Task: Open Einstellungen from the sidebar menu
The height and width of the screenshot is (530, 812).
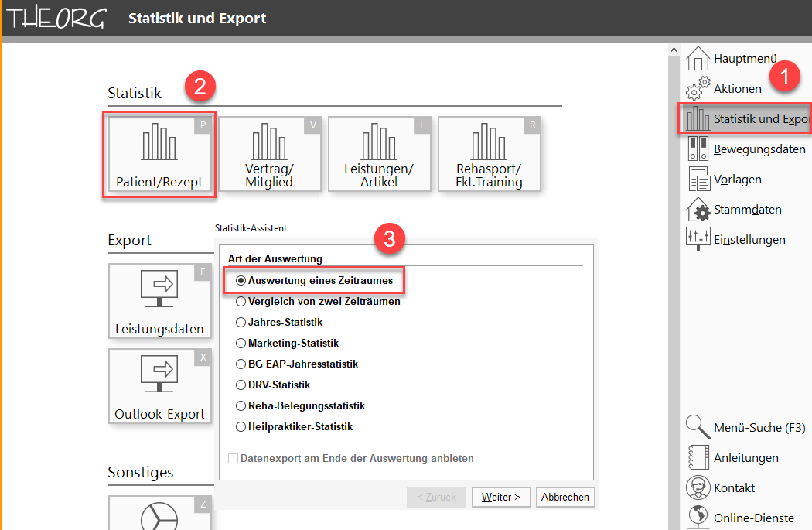Action: pyautogui.click(x=749, y=240)
